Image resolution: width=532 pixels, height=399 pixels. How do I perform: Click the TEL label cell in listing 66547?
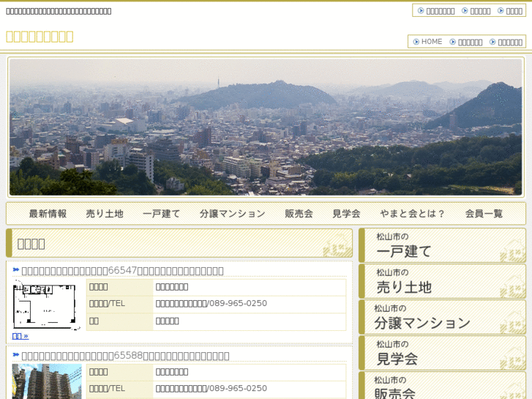click(x=120, y=304)
